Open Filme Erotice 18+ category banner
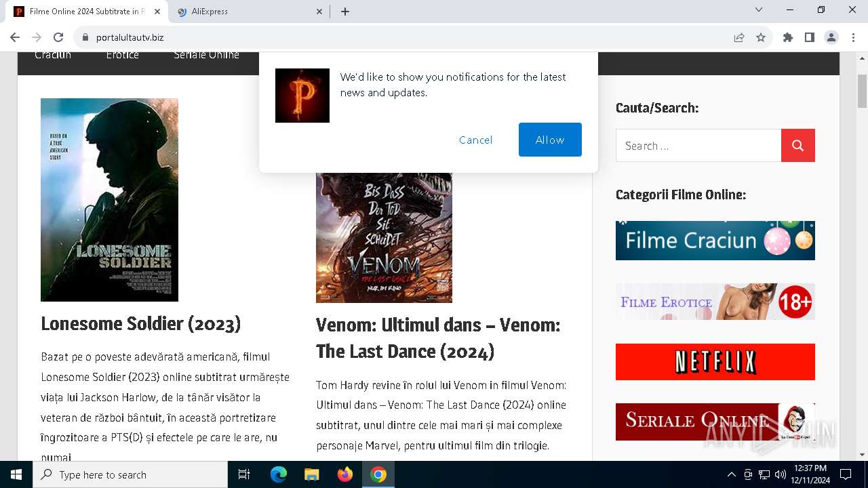This screenshot has width=868, height=488. coord(715,301)
